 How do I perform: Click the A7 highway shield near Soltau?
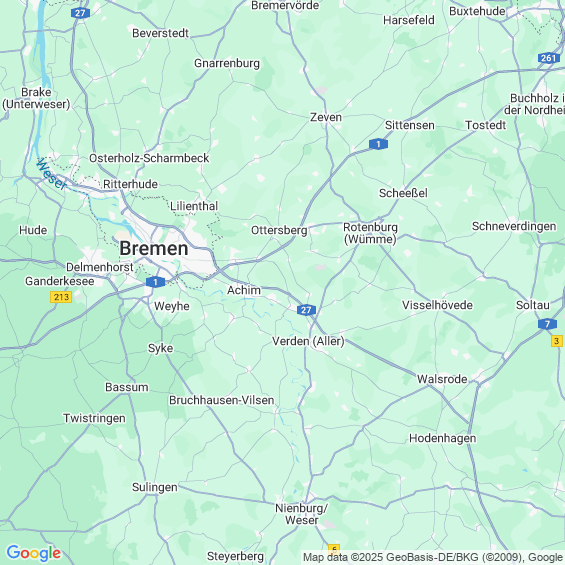coord(548,324)
